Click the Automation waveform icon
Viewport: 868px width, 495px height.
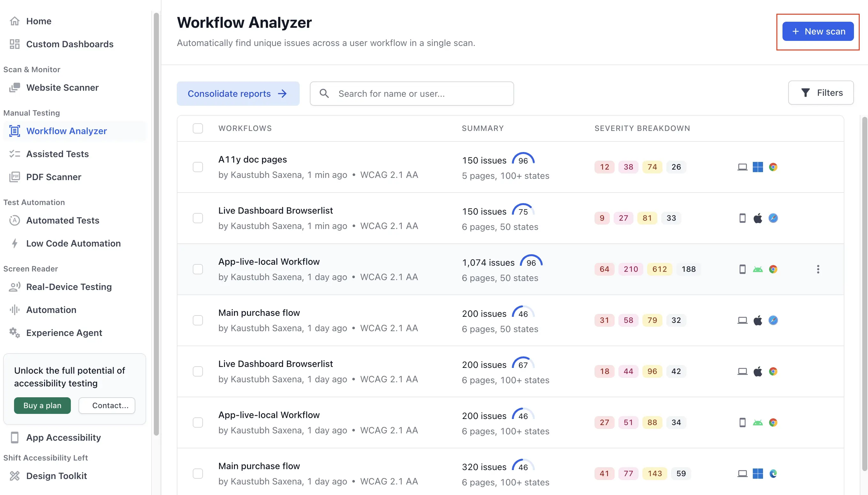[x=15, y=310]
